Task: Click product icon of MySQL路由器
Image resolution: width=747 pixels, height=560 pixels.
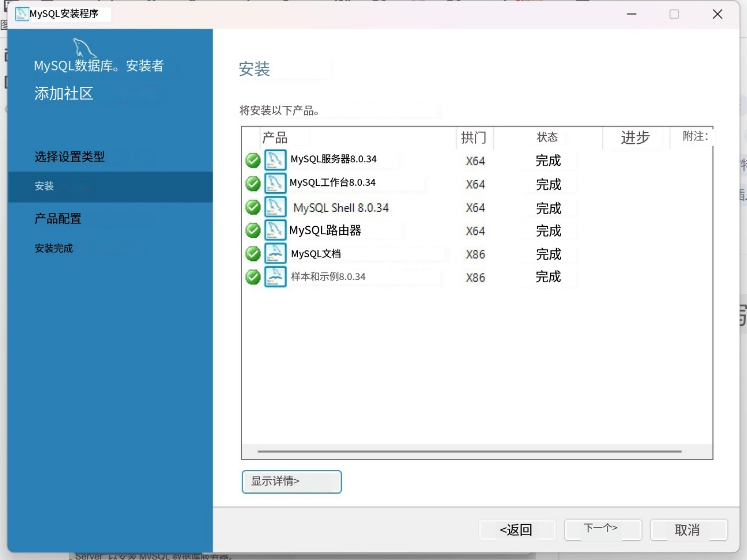Action: click(x=275, y=230)
